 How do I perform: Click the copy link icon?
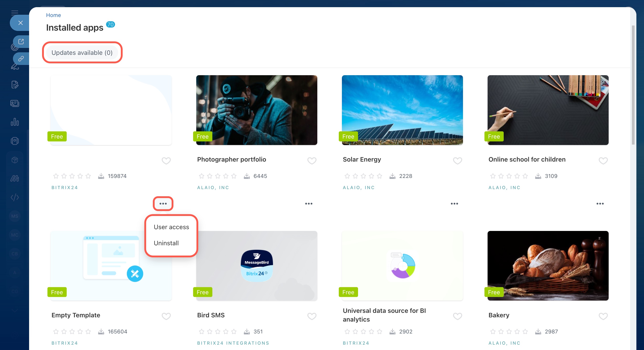[x=21, y=59]
